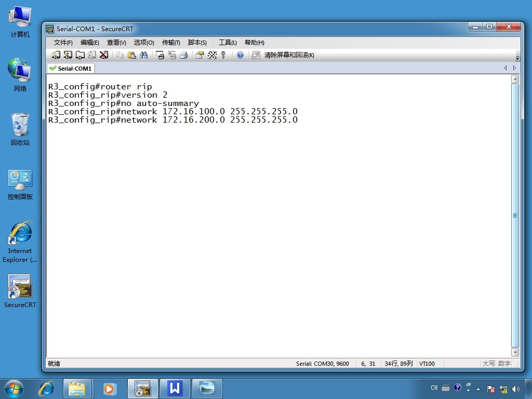Click the grayed-out key agent toolbar icon
Screen dimensions: 532x399
coord(223,55)
